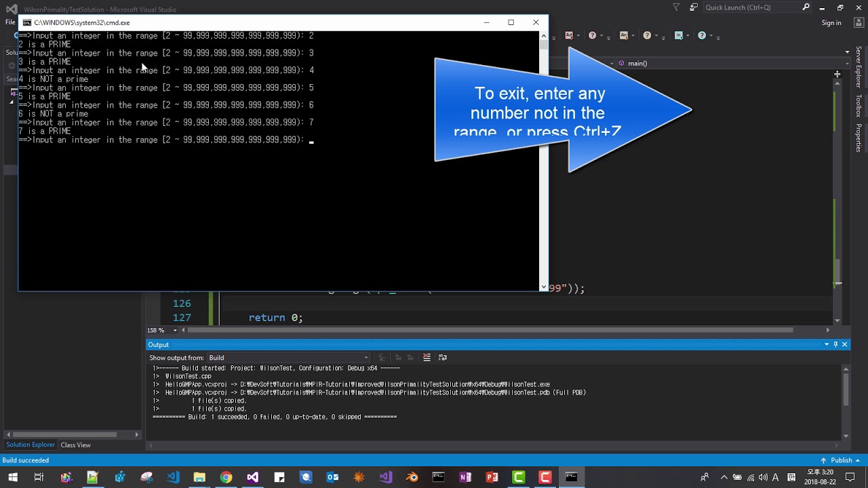Click 'Build succeeded' status bar text
This screenshot has height=488, width=868.
(26, 460)
